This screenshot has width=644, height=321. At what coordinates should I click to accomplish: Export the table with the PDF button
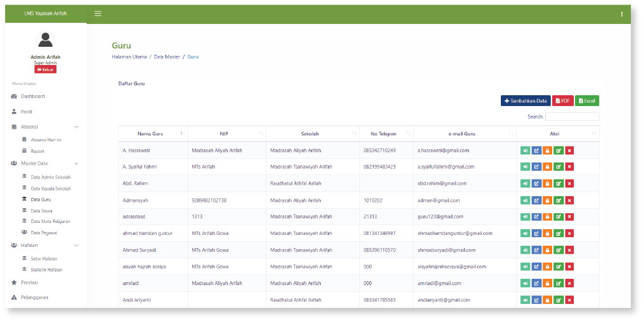coord(562,100)
